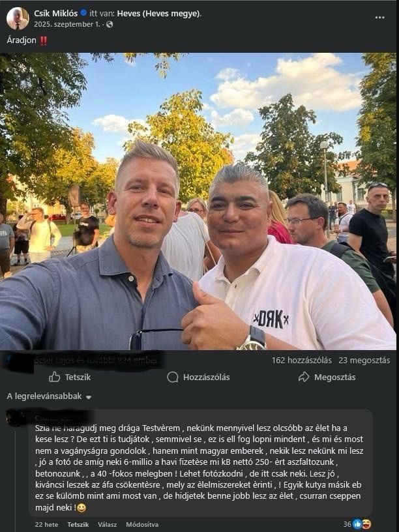Click the 2025. szeptember 1. post date
The height and width of the screenshot is (532, 399).
pyautogui.click(x=67, y=24)
